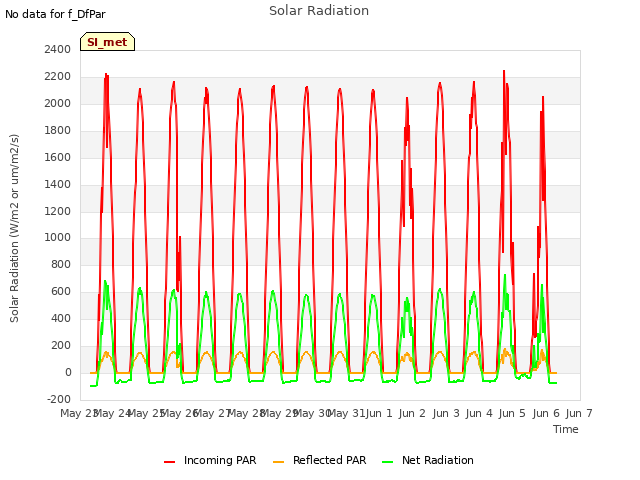The width and height of the screenshot is (640, 480).
Task: Click the Jun 3 x-axis tick label
Action: [x=446, y=413]
